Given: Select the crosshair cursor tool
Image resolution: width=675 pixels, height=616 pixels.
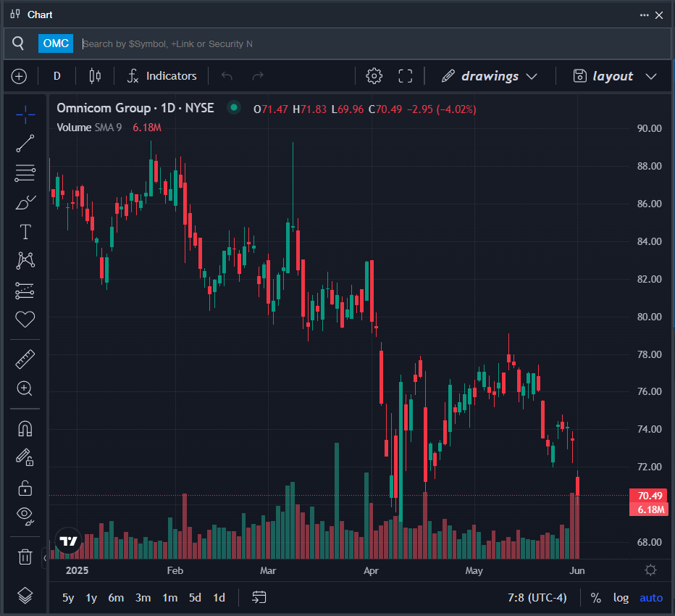Looking at the screenshot, I should (x=25, y=115).
